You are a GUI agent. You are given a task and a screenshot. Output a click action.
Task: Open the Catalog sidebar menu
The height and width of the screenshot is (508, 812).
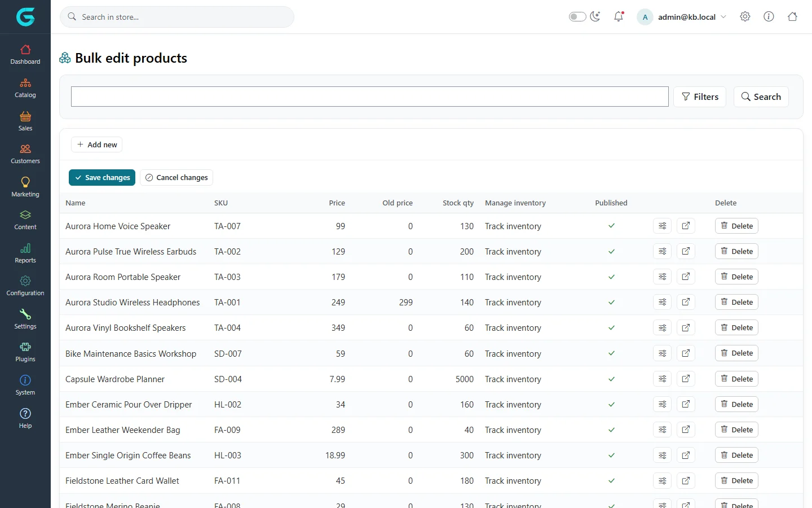coord(25,88)
